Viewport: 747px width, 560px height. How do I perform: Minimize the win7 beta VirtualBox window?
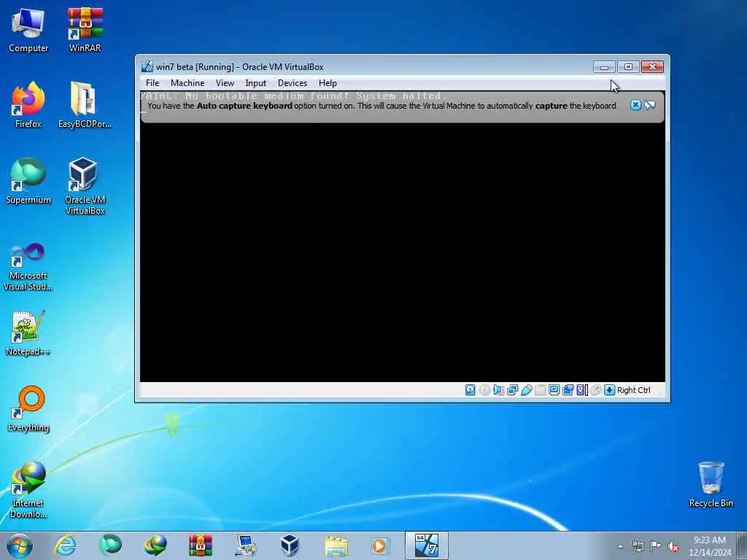[604, 66]
